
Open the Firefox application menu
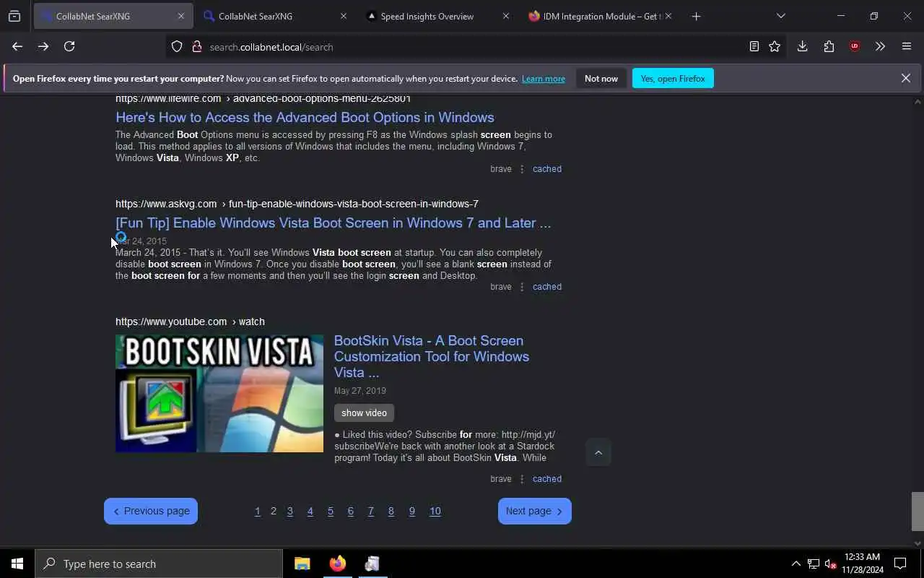(x=907, y=46)
